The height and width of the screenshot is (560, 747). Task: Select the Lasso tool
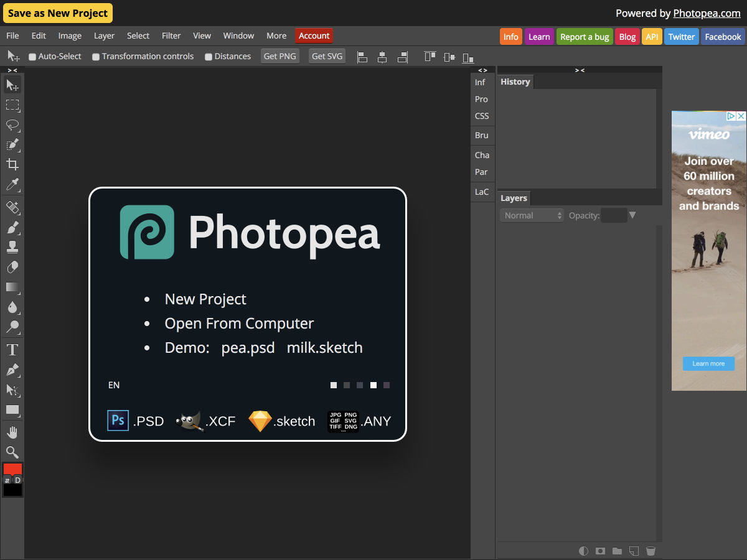point(12,124)
